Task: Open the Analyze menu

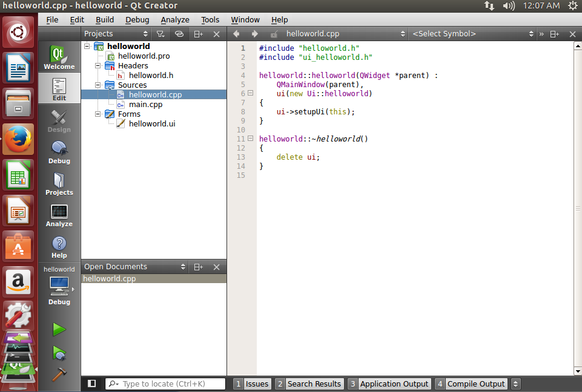Action: coord(175,19)
